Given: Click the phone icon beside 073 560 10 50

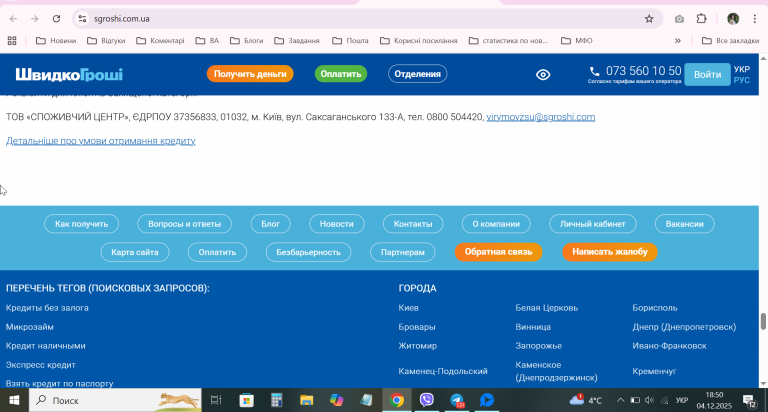Looking at the screenshot, I should (x=594, y=71).
